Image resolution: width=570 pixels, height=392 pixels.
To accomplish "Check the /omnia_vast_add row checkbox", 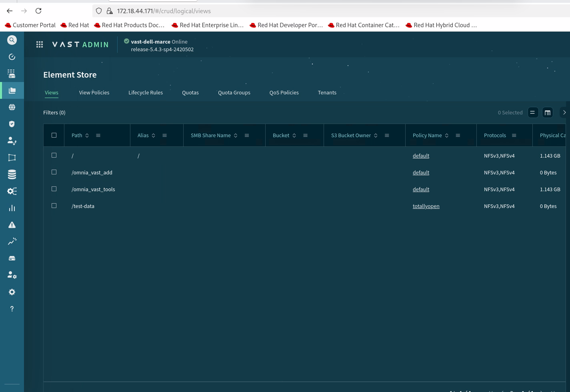I will 54,172.
